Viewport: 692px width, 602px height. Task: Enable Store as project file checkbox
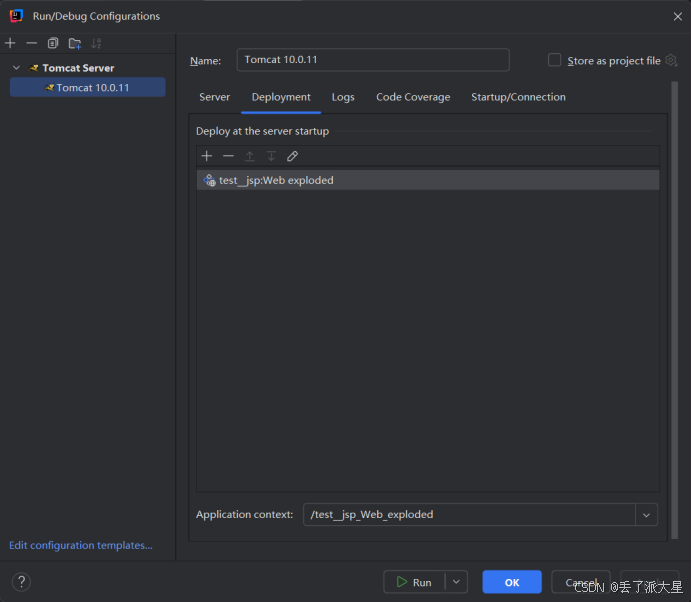coord(554,60)
